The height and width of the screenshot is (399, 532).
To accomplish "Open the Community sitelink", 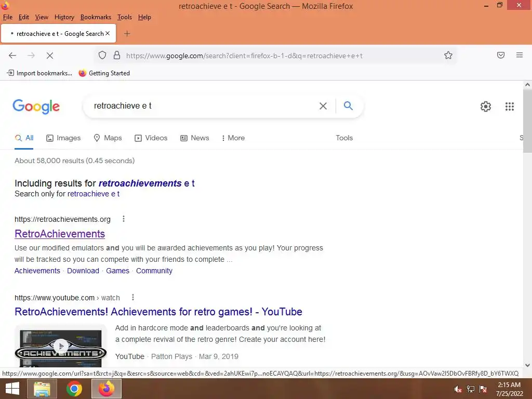I will [x=154, y=271].
